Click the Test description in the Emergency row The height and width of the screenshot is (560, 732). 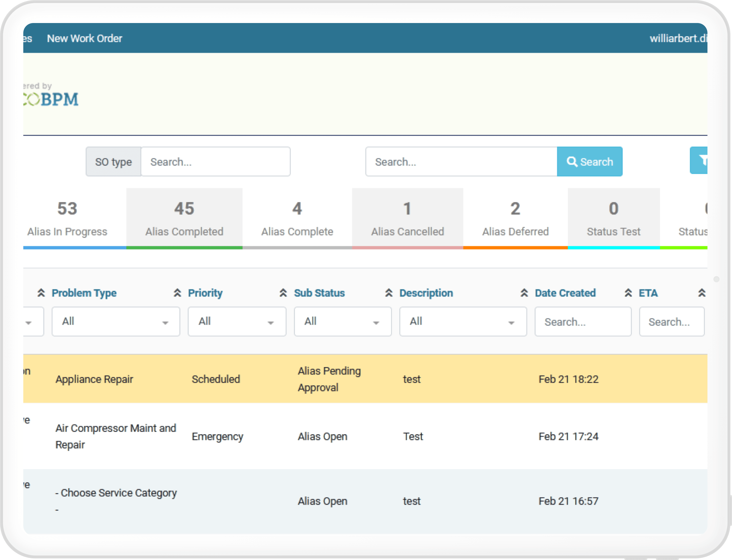[x=413, y=436]
